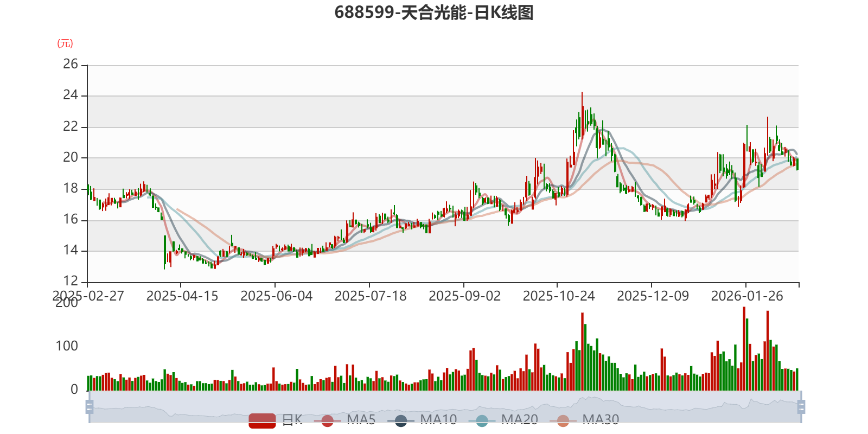Click the 100 volume axis label
Viewport: 868px width, 434px height.
(x=67, y=346)
